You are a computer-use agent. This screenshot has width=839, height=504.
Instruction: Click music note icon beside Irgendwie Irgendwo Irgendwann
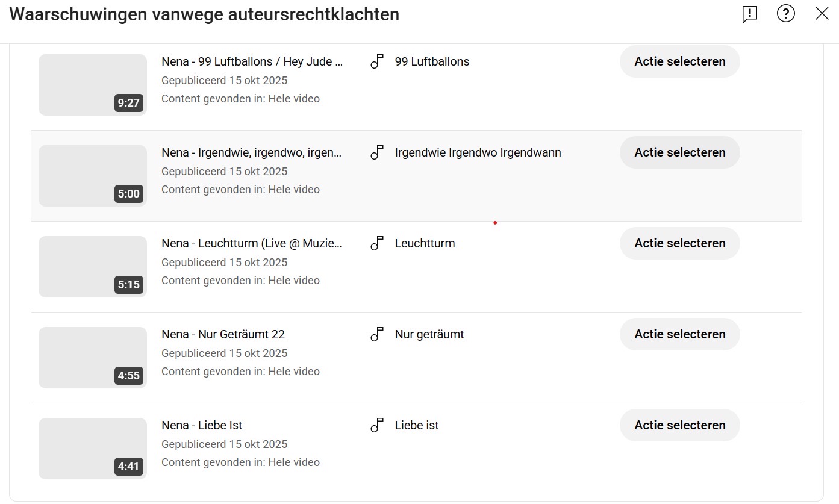click(377, 152)
